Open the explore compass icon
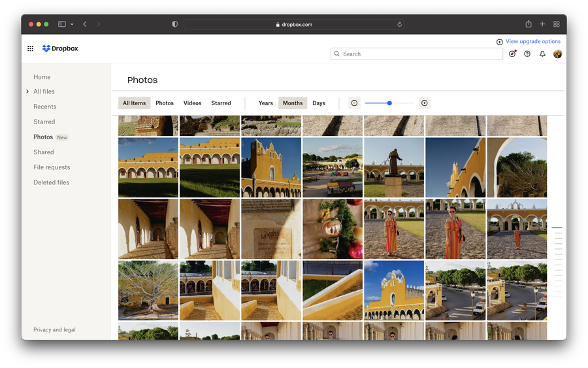Viewport: 588px width, 368px height. (x=512, y=54)
